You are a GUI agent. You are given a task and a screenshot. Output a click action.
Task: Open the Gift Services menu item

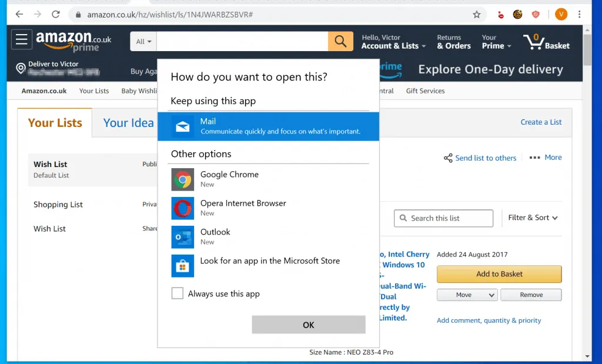[x=424, y=91]
